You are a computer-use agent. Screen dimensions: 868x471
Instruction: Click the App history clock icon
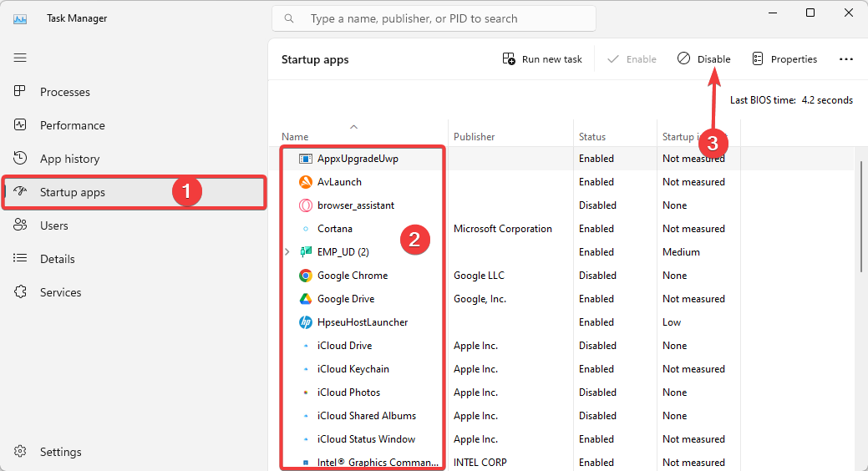coord(20,159)
